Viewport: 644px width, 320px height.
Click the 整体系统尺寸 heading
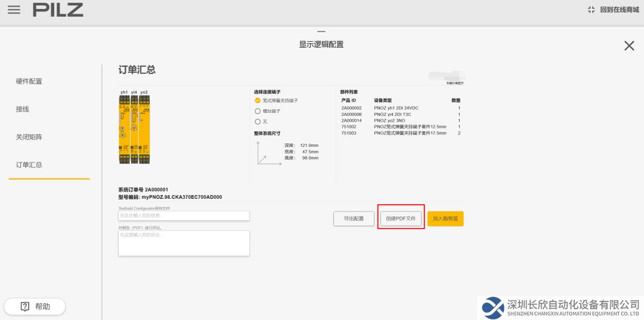pyautogui.click(x=267, y=134)
